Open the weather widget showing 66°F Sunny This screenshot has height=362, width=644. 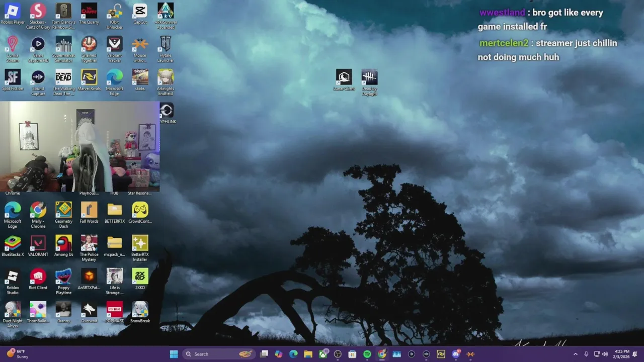[17, 354]
